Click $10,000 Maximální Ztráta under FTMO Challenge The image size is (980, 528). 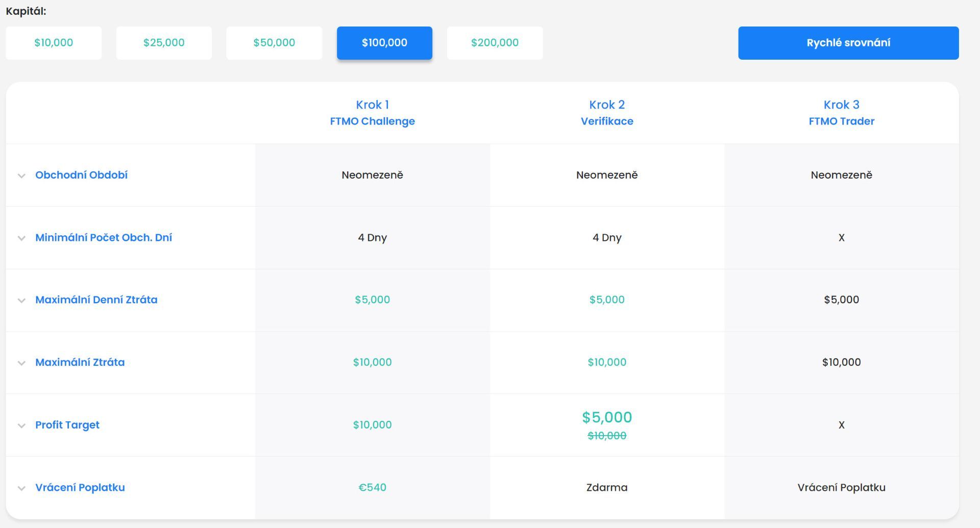pos(373,362)
